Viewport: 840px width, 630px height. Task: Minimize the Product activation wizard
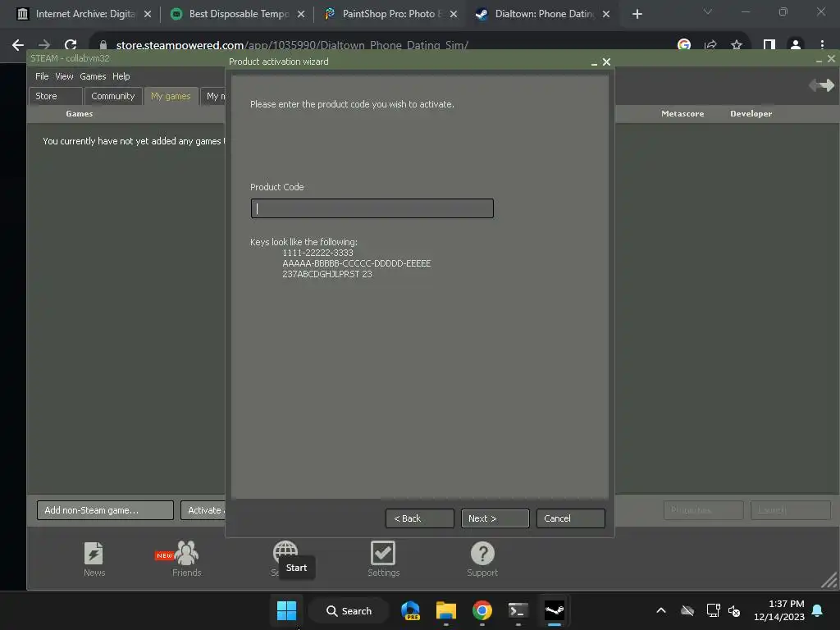point(594,62)
